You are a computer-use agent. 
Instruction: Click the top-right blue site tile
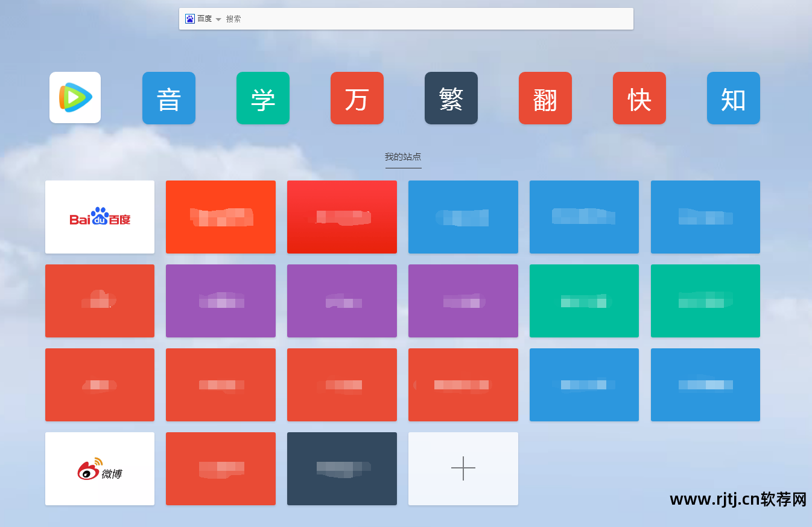tap(705, 217)
